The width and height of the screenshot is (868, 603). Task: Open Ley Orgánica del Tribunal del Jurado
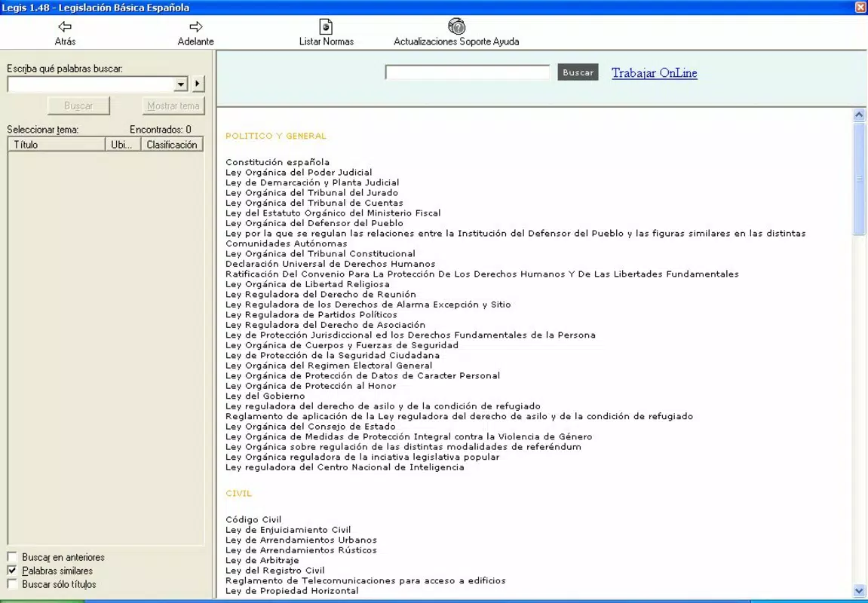tap(311, 192)
